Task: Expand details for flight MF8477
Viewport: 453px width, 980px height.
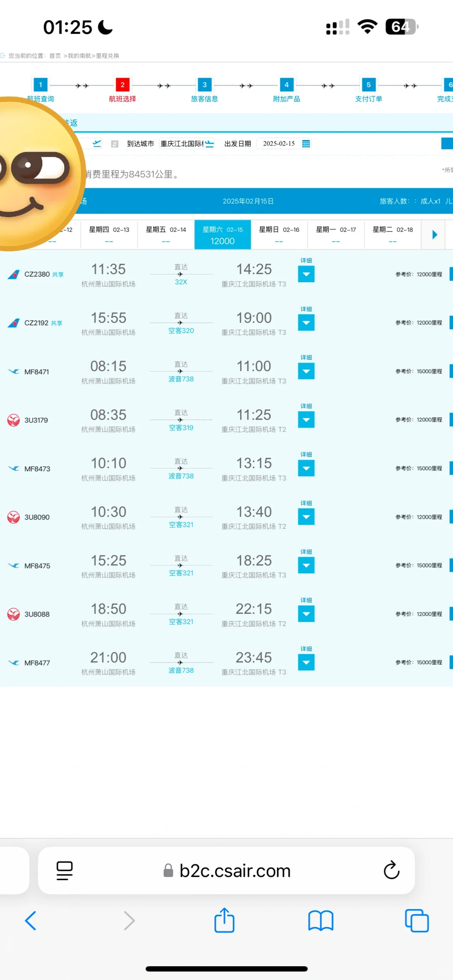Action: pyautogui.click(x=306, y=662)
